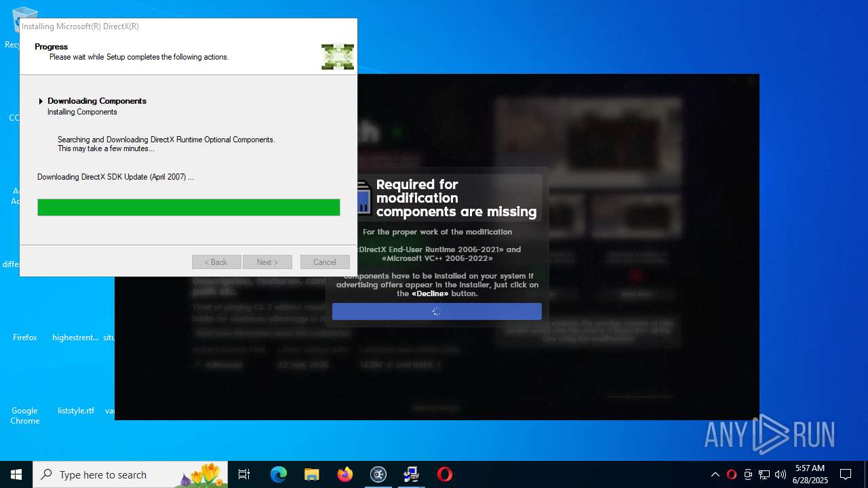Click the Downloading Components step text
Viewport: 868px width, 488px height.
click(x=97, y=101)
